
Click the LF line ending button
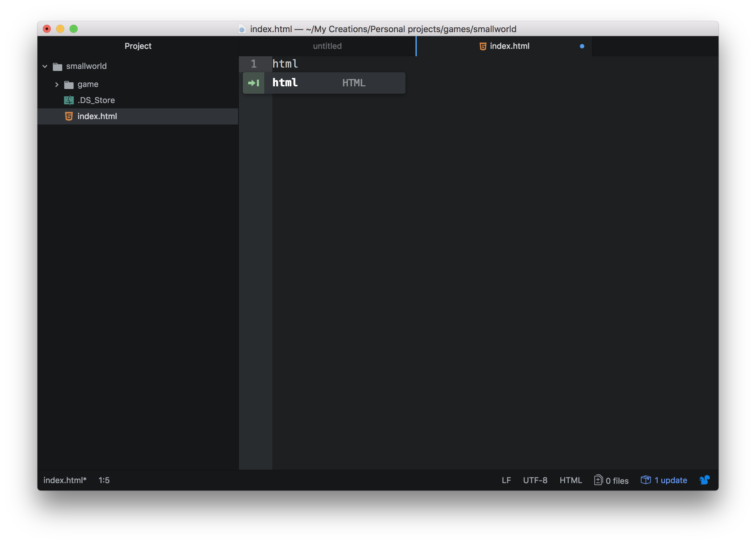(506, 480)
